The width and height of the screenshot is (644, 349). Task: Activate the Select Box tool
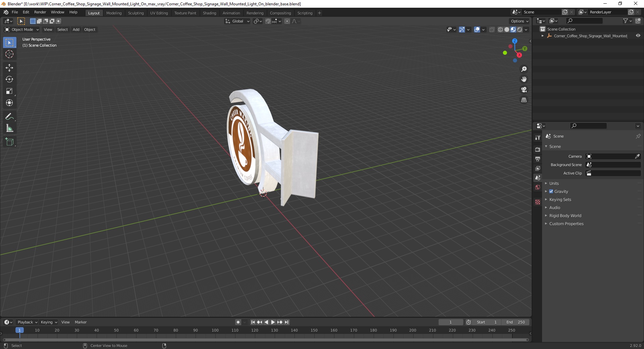coord(9,43)
